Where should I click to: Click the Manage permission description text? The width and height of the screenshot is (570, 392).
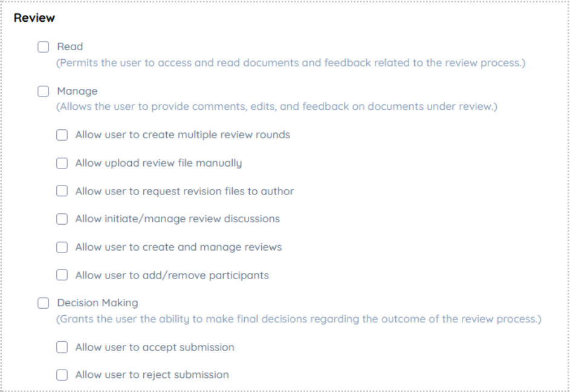(277, 106)
